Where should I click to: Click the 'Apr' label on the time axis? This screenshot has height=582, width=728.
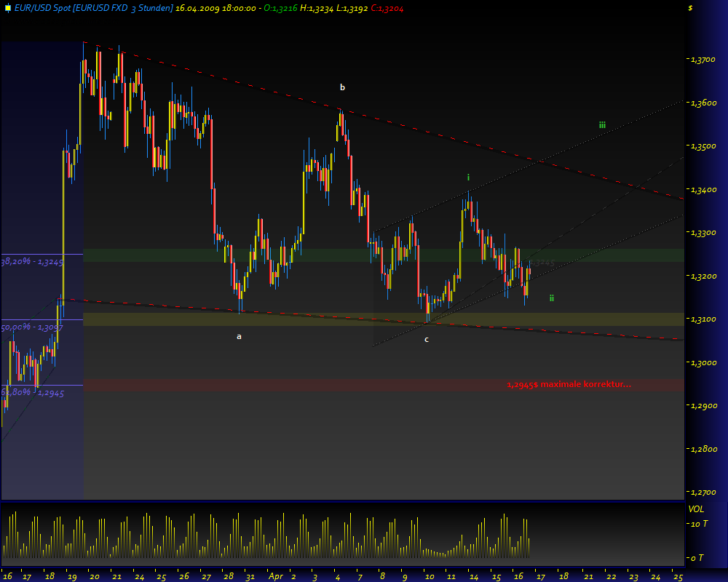tap(275, 575)
